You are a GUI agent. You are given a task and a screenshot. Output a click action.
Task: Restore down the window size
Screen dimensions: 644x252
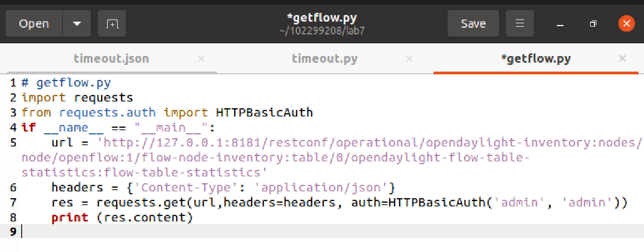[x=593, y=24]
